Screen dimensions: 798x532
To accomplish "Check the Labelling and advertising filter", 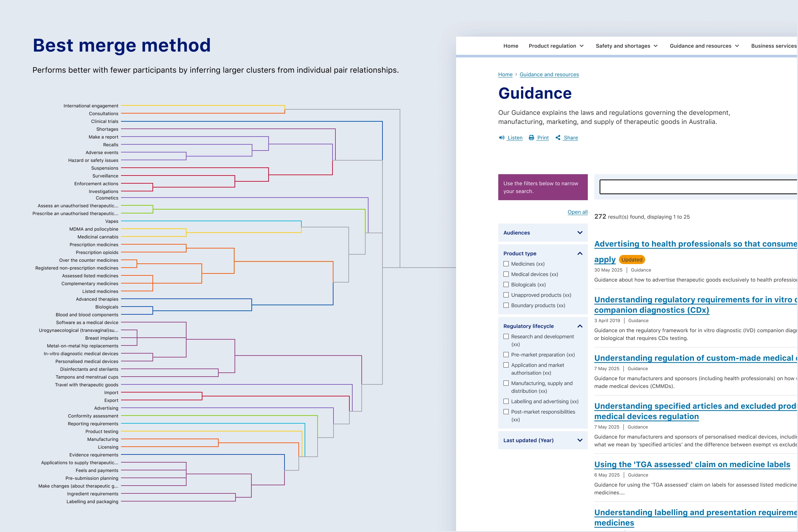I will [506, 401].
